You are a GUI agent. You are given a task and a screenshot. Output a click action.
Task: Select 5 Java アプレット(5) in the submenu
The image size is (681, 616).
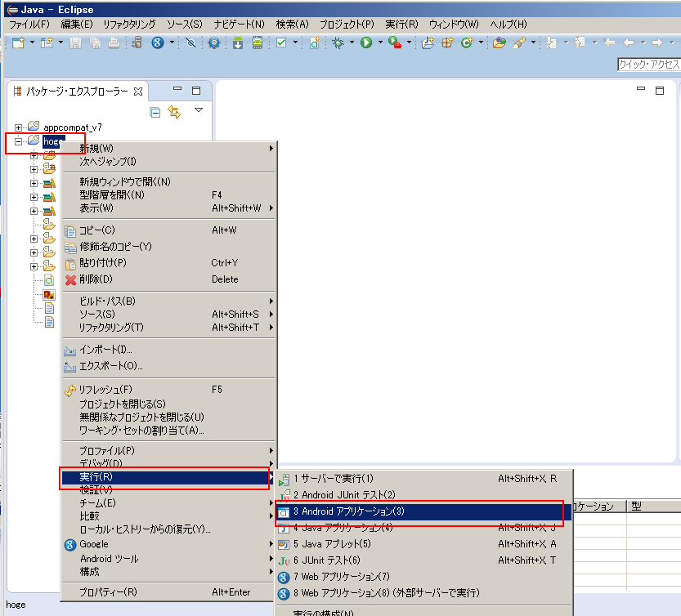(423, 544)
